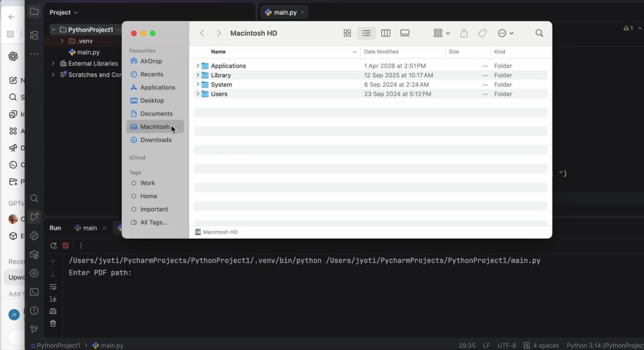The height and width of the screenshot is (350, 644).
Task: Open the PyCharm Git tool window
Action: 34,329
